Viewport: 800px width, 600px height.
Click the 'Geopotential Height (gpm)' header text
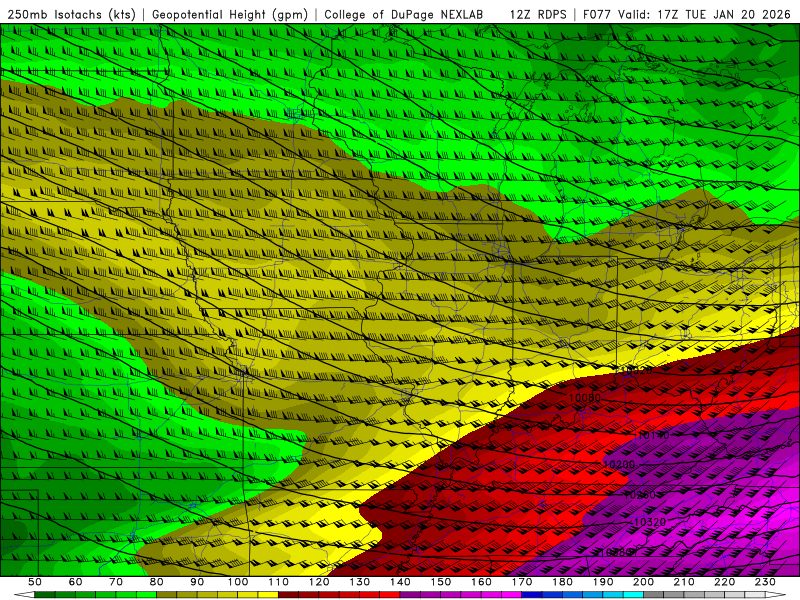pos(230,14)
